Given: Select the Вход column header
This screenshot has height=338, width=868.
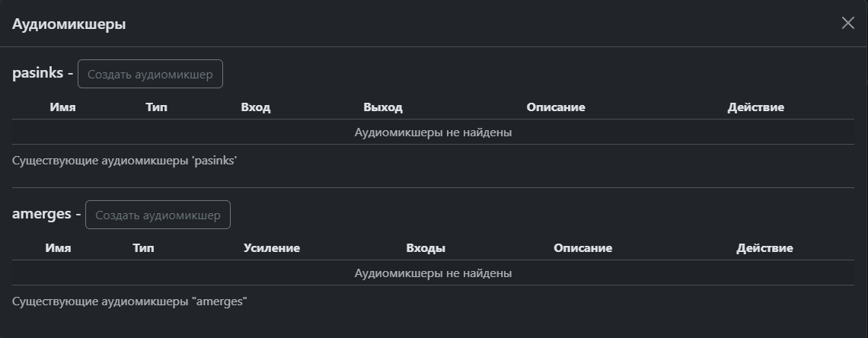Looking at the screenshot, I should pos(255,107).
